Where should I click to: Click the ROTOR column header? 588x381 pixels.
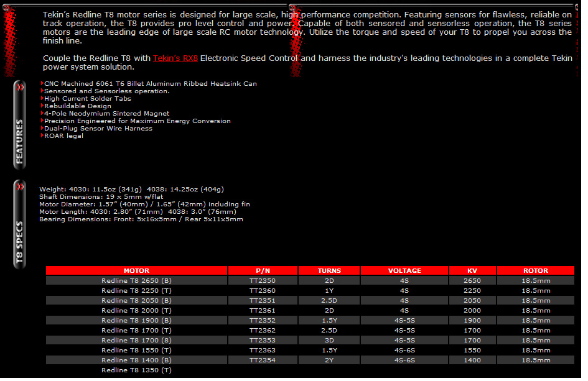[x=536, y=270]
